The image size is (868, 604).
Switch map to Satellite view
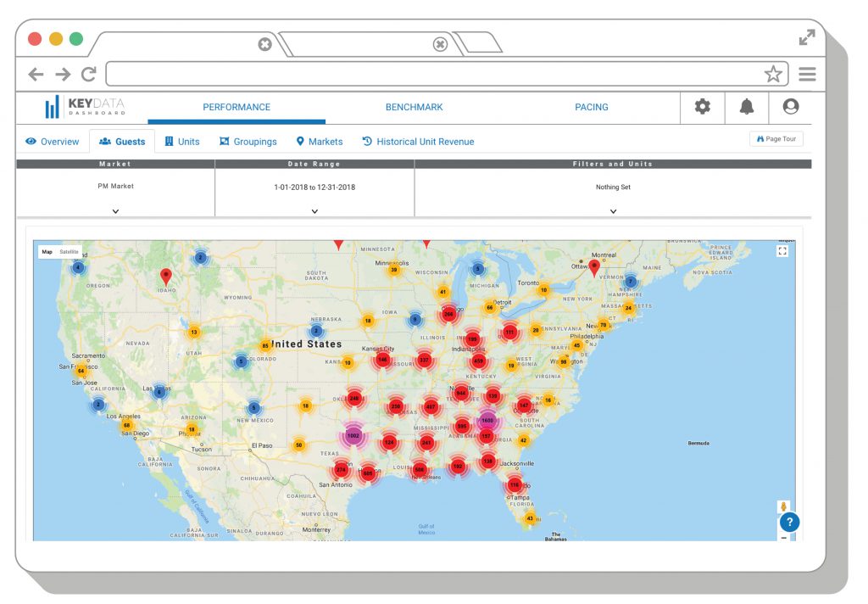[70, 252]
